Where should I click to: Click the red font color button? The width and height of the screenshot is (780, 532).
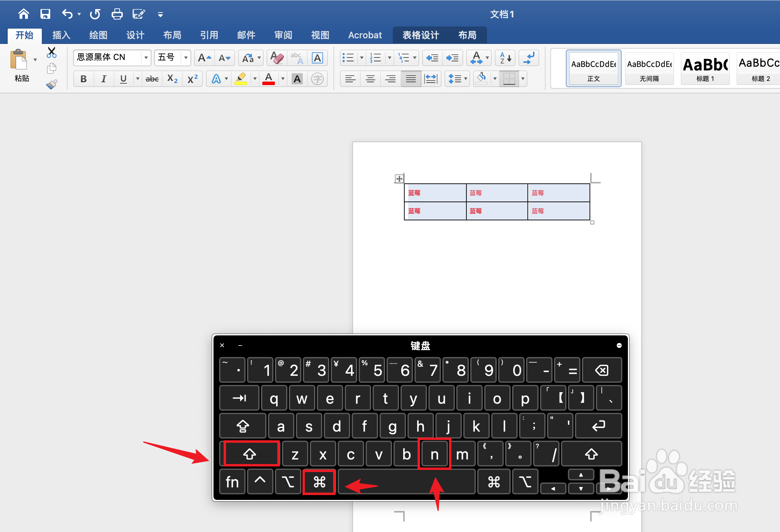pyautogui.click(x=268, y=79)
